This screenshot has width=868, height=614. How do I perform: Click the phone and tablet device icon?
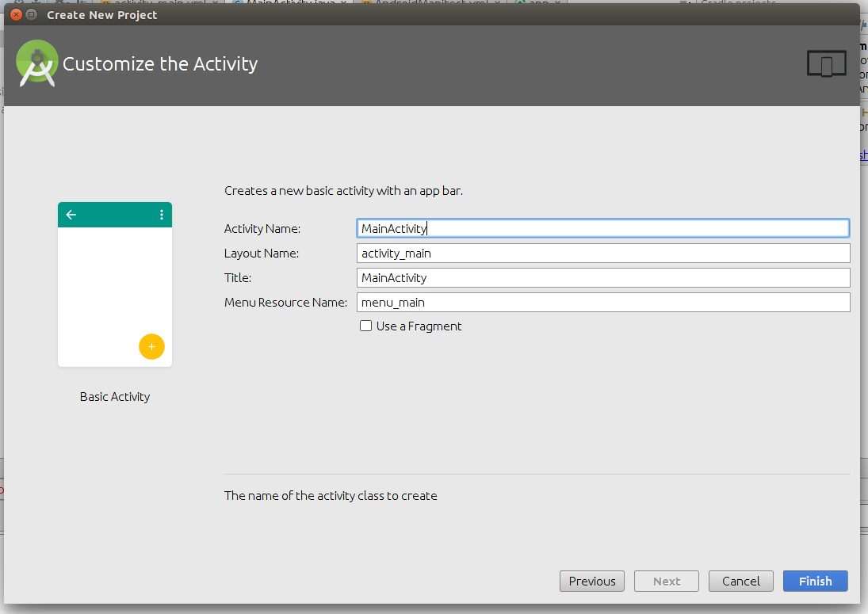pos(826,64)
